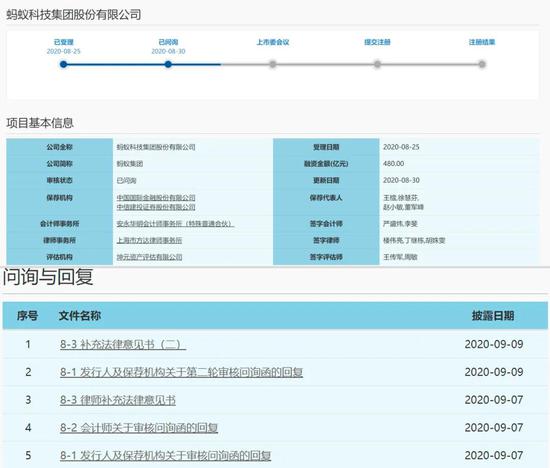Click the 注册结果 stage dot on timeline
The image size is (550, 468).
(x=482, y=64)
